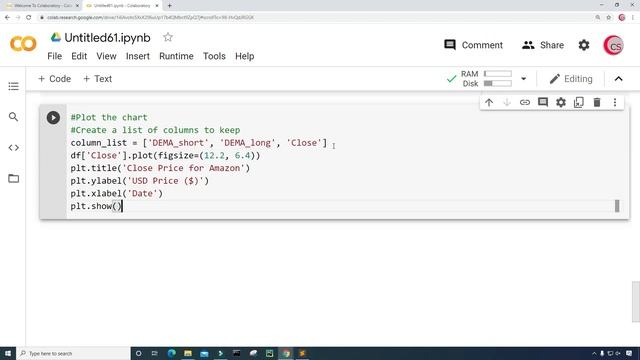Screen dimensions: 640x360
Task: Move cell down arrow
Action: 507,102
